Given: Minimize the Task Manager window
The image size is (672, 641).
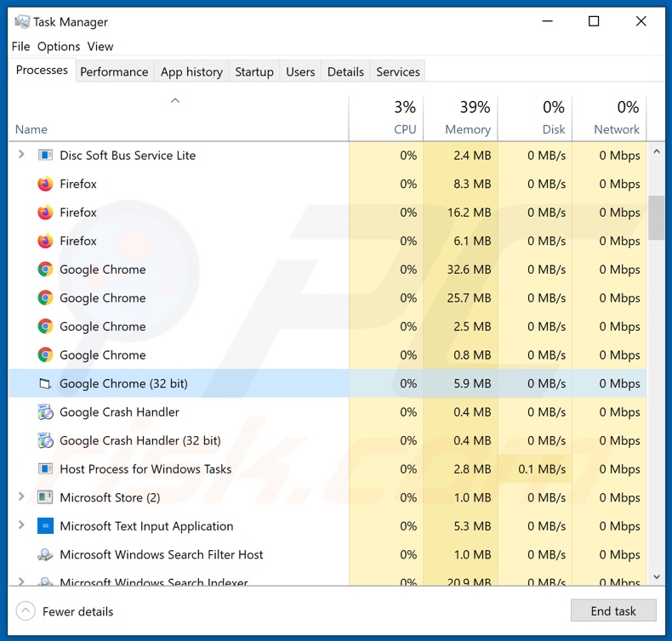Looking at the screenshot, I should pyautogui.click(x=547, y=21).
